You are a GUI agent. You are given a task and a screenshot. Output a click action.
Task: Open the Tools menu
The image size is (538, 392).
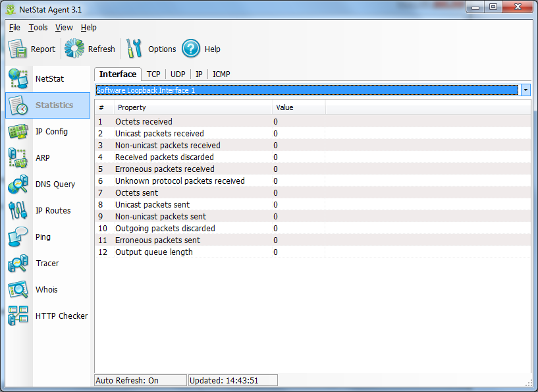pyautogui.click(x=38, y=28)
